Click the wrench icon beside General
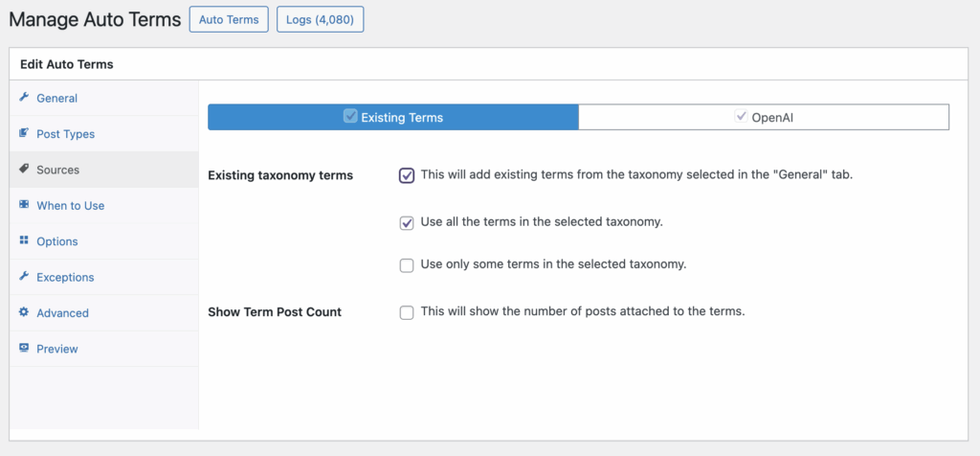 pos(24,97)
